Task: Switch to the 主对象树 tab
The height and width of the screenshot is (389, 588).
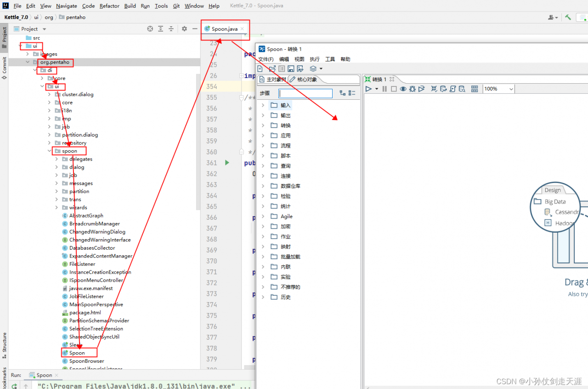Action: (273, 80)
